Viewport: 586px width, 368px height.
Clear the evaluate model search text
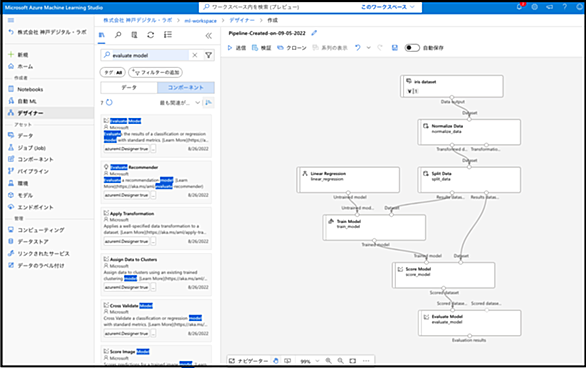coord(195,55)
